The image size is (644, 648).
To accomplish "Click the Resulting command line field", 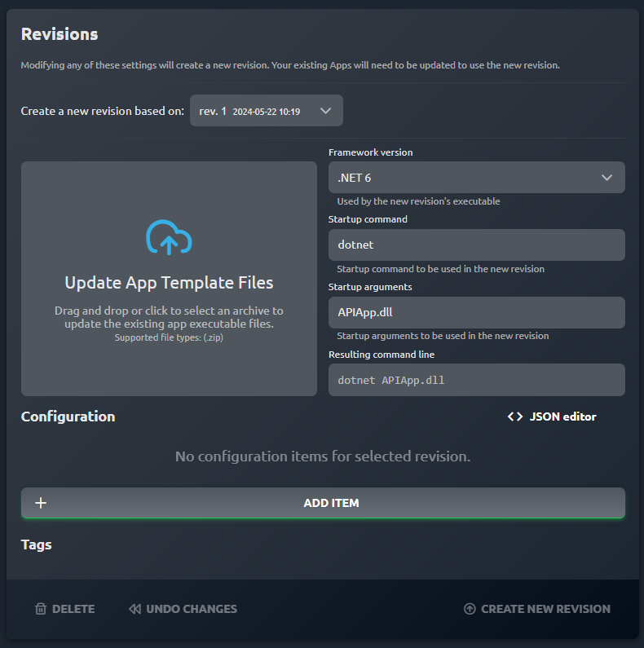I will click(477, 380).
